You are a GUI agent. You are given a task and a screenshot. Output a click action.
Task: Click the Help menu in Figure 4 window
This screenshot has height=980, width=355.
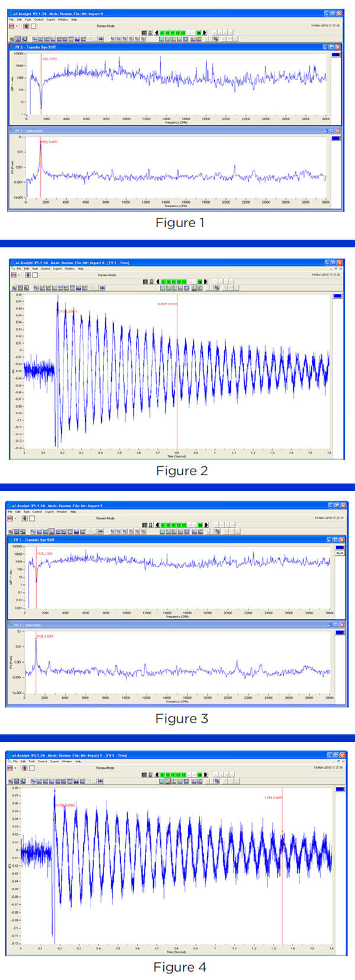coord(78,762)
